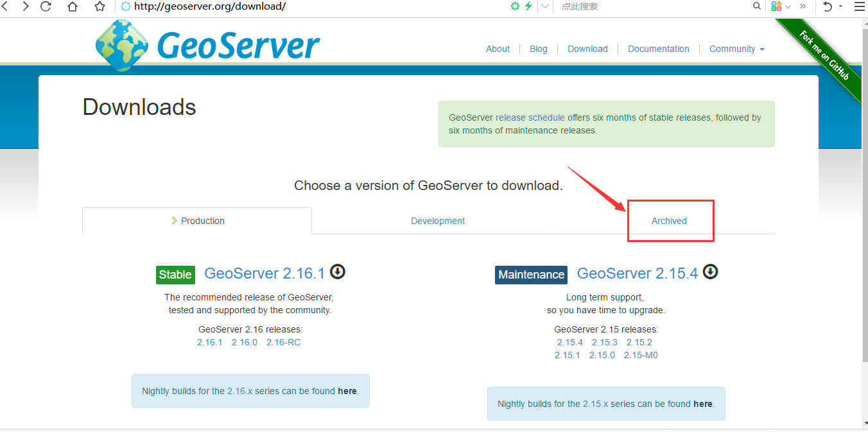
Task: Open the hamburger menu icon
Action: (x=859, y=6)
